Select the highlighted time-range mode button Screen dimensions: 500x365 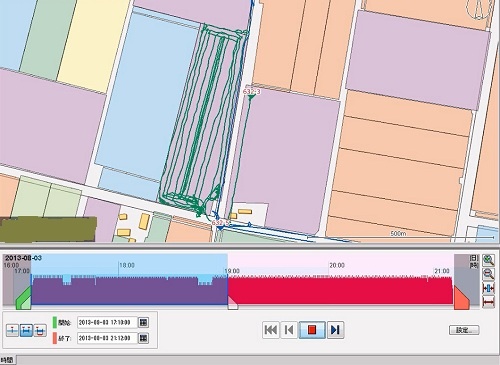(x=26, y=330)
